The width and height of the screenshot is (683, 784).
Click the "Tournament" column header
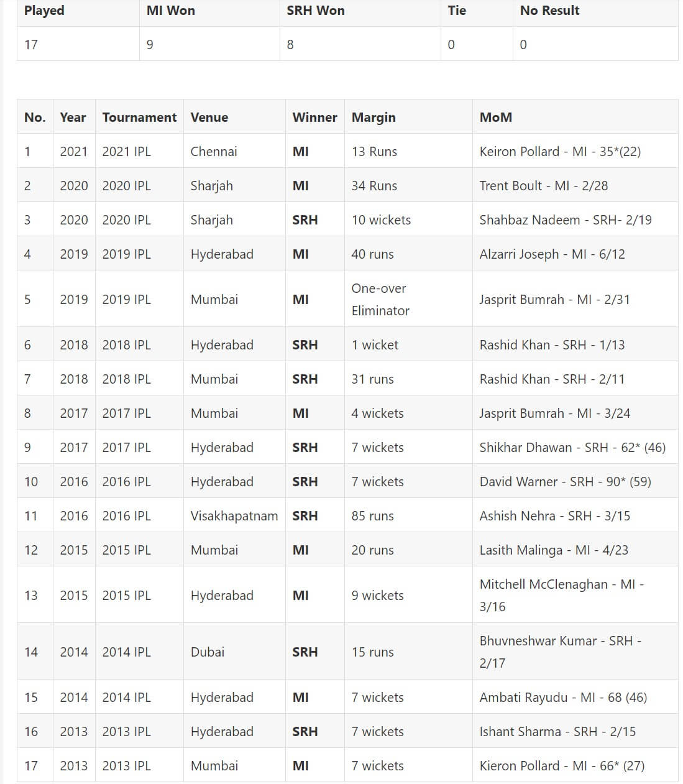click(139, 117)
